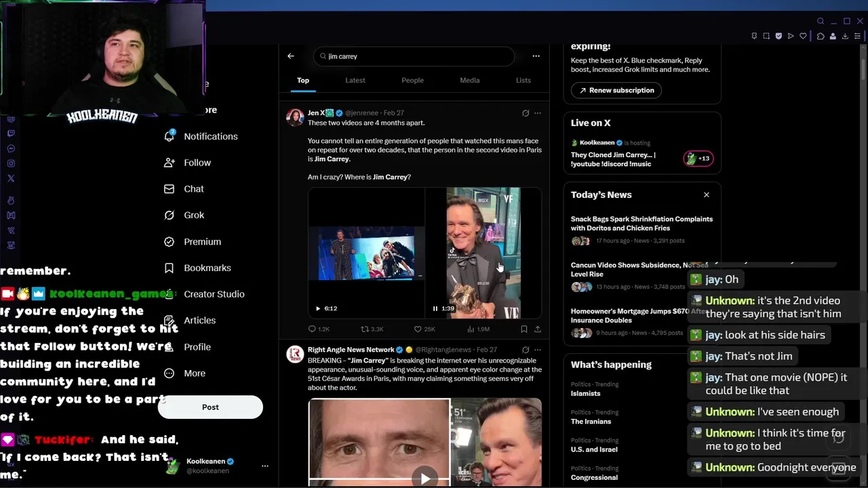Viewport: 868px width, 488px height.
Task: Open the easy setup sliders icon
Action: pos(858,36)
